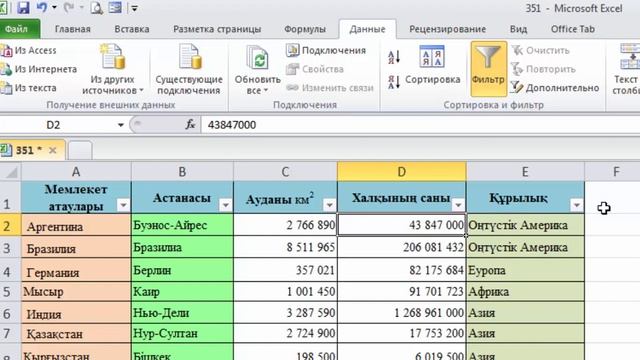Select cell with 8 511 965
The width and height of the screenshot is (640, 360).
coord(286,247)
